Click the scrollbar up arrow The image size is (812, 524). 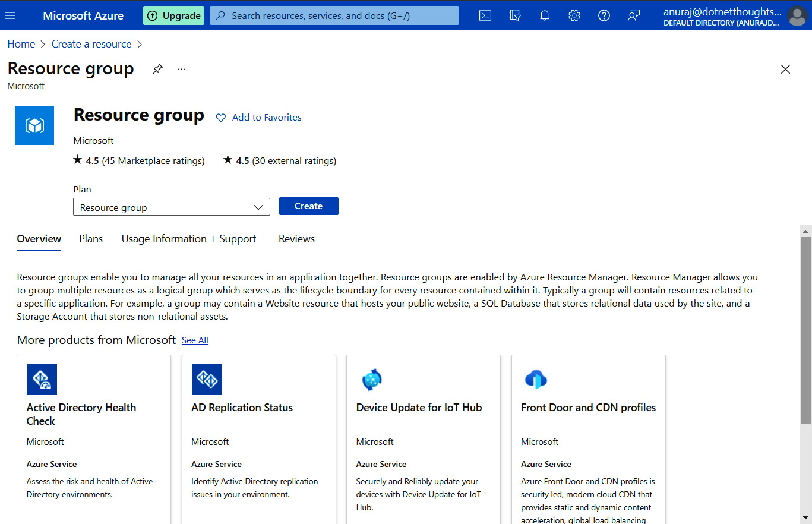pyautogui.click(x=805, y=231)
